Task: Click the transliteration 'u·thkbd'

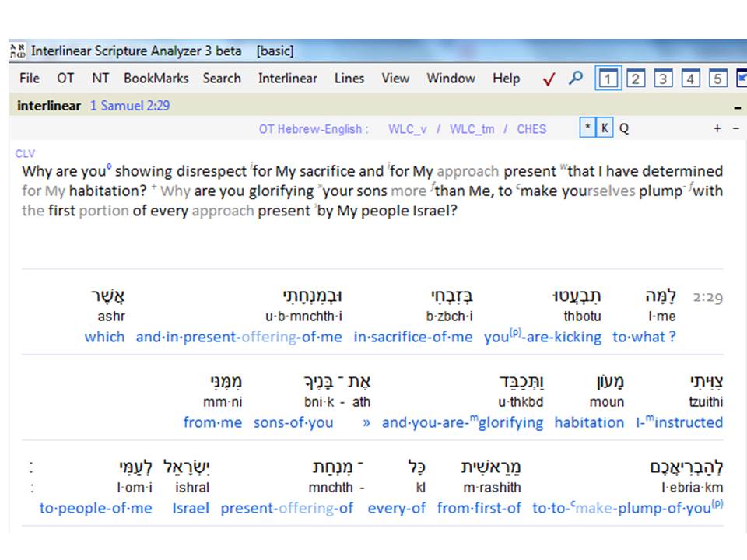Action: 521,402
